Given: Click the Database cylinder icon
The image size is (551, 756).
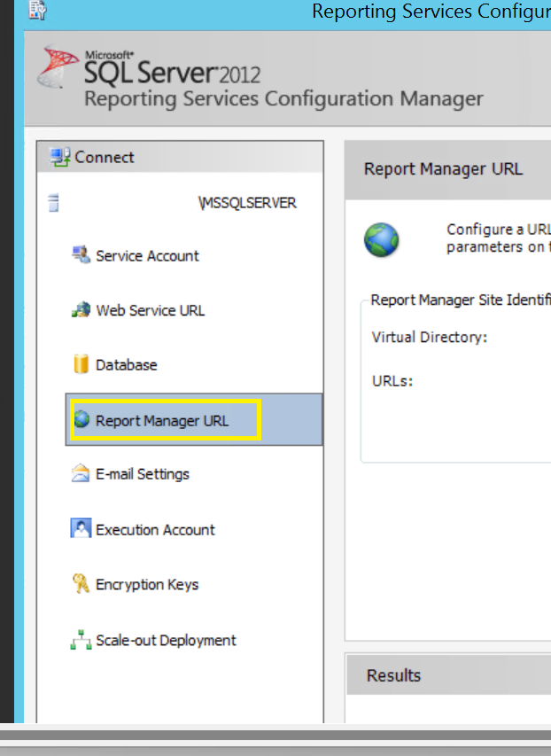Looking at the screenshot, I should pos(80,364).
